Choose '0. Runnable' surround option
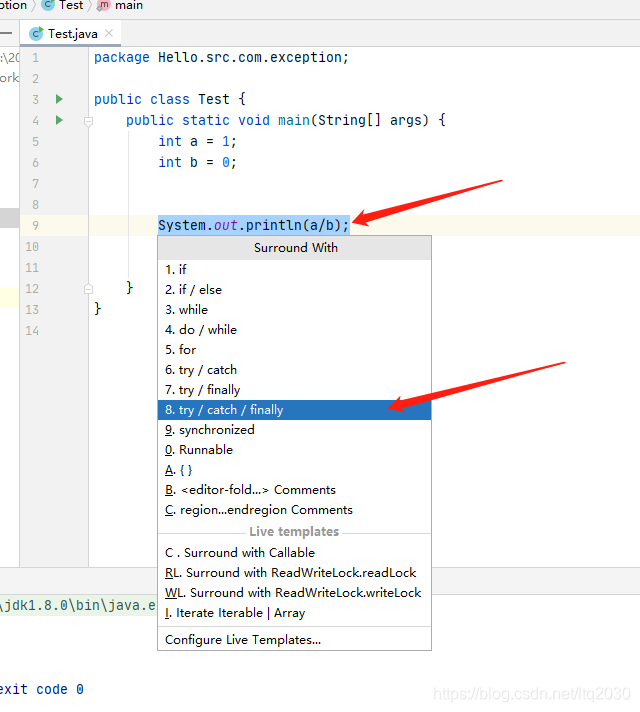This screenshot has width=640, height=712. click(x=294, y=450)
